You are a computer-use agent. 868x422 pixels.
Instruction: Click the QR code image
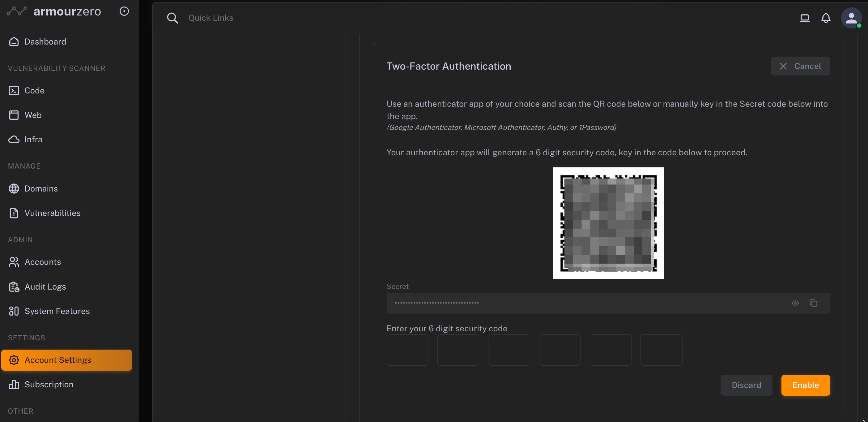click(x=608, y=223)
